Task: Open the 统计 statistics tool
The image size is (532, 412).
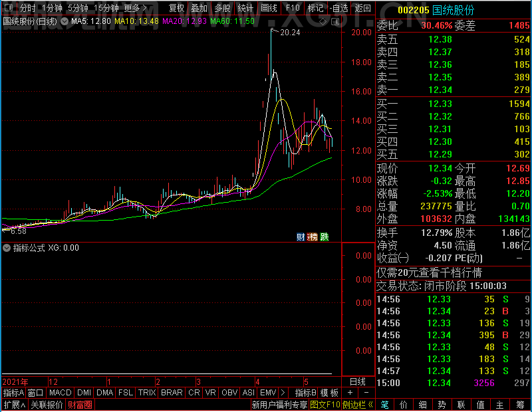Action: point(245,8)
